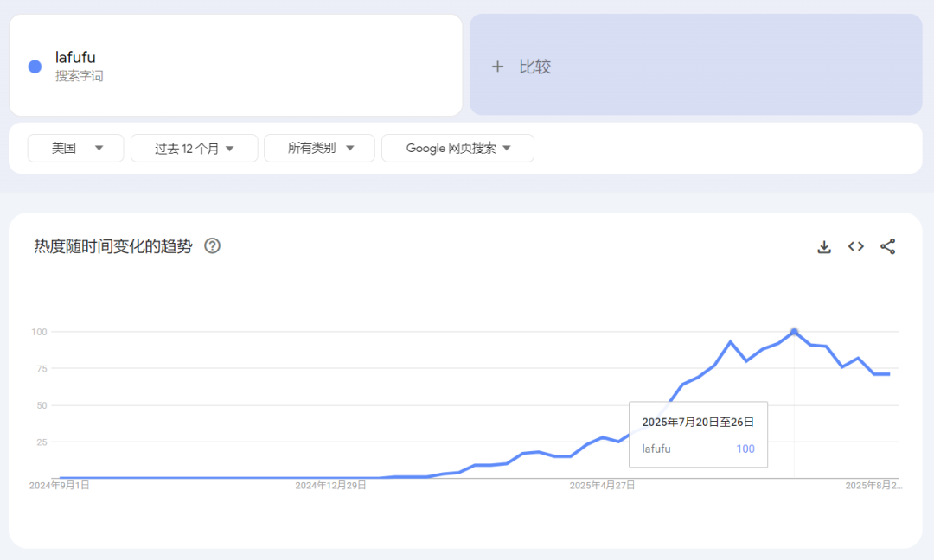Click the 热度随时间变化的趋势 chart title

tap(113, 246)
